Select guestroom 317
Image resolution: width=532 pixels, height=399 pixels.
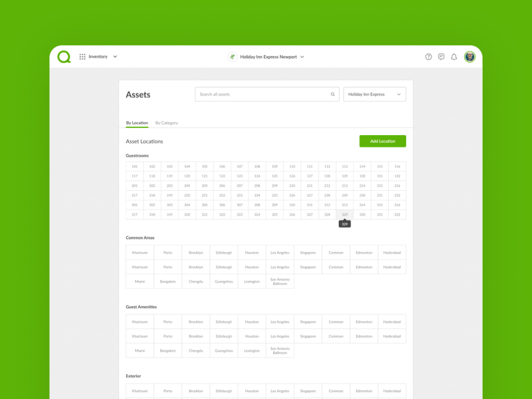pos(135,215)
